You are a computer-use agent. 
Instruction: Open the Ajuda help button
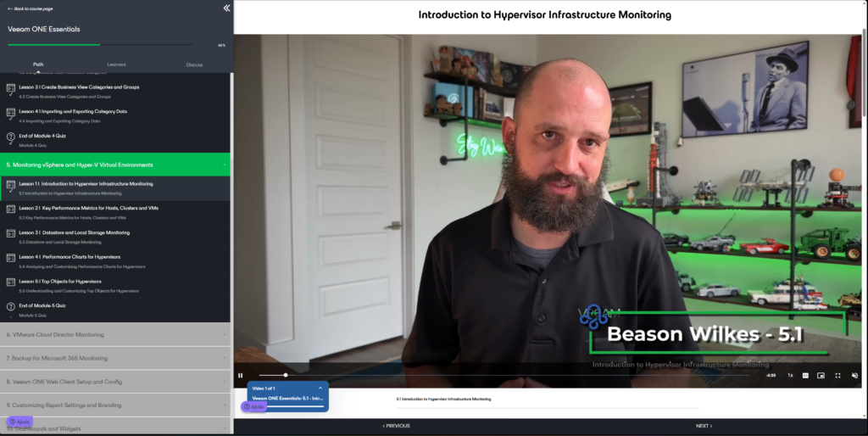click(19, 422)
